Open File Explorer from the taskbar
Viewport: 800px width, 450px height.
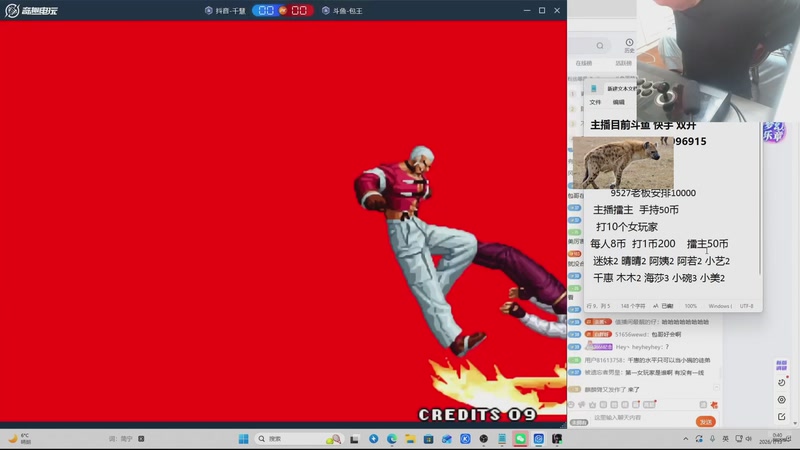pyautogui.click(x=410, y=439)
